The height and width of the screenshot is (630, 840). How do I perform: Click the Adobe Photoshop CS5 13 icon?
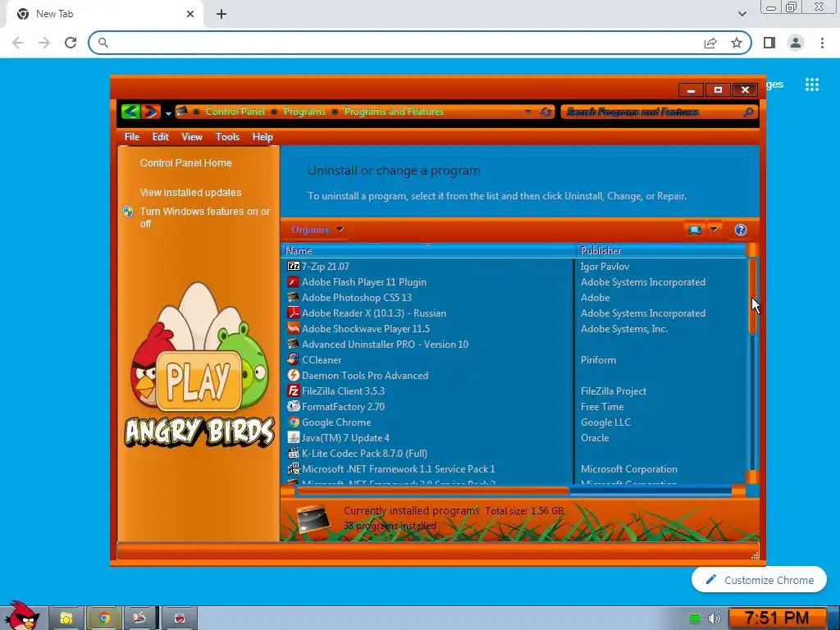293,297
